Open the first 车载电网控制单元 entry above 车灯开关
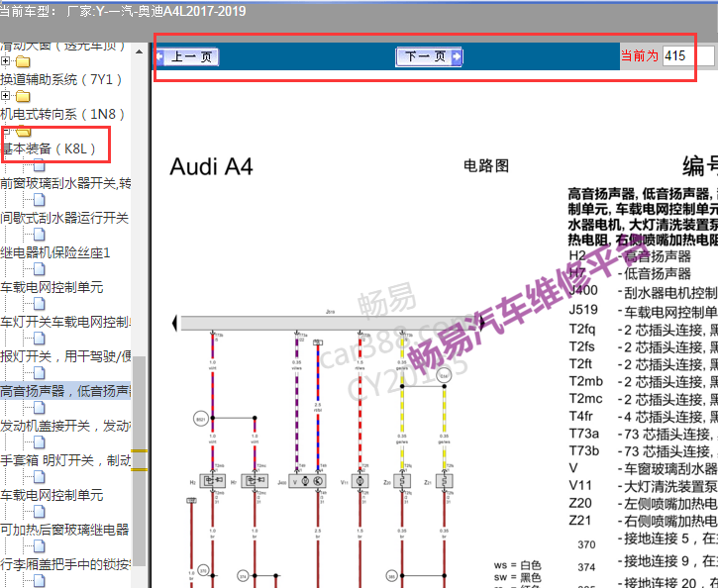The height and width of the screenshot is (588, 718). 51,287
